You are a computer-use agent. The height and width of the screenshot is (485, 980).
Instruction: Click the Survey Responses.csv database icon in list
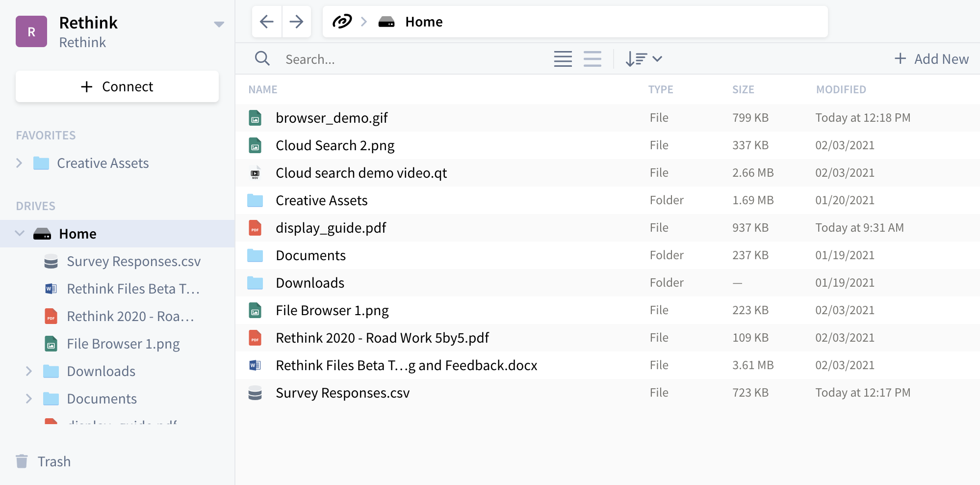[255, 393]
